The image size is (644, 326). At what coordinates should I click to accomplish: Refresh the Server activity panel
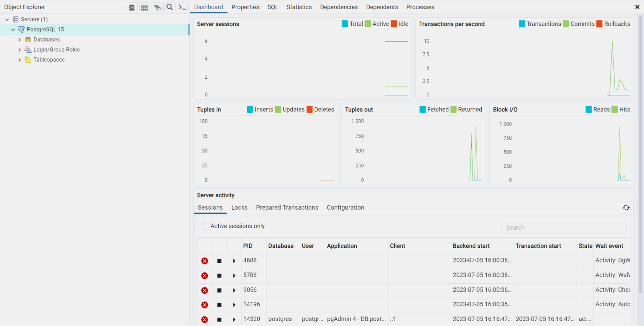626,208
